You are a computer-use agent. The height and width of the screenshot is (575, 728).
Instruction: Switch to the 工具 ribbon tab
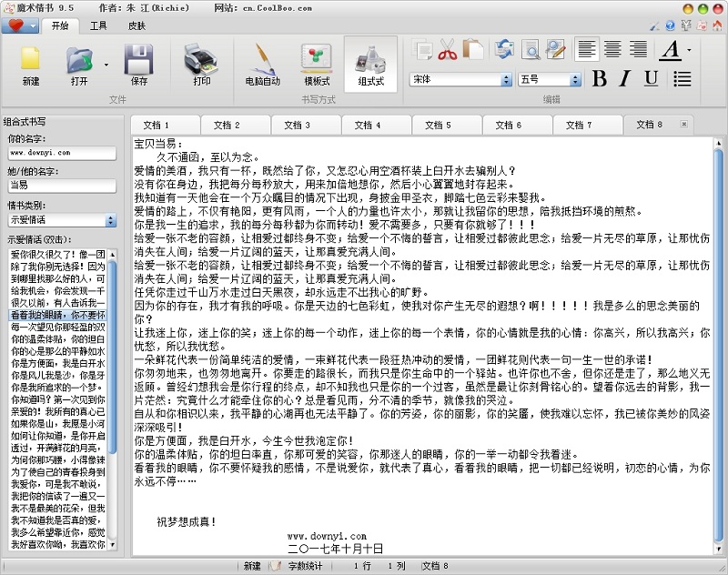99,25
